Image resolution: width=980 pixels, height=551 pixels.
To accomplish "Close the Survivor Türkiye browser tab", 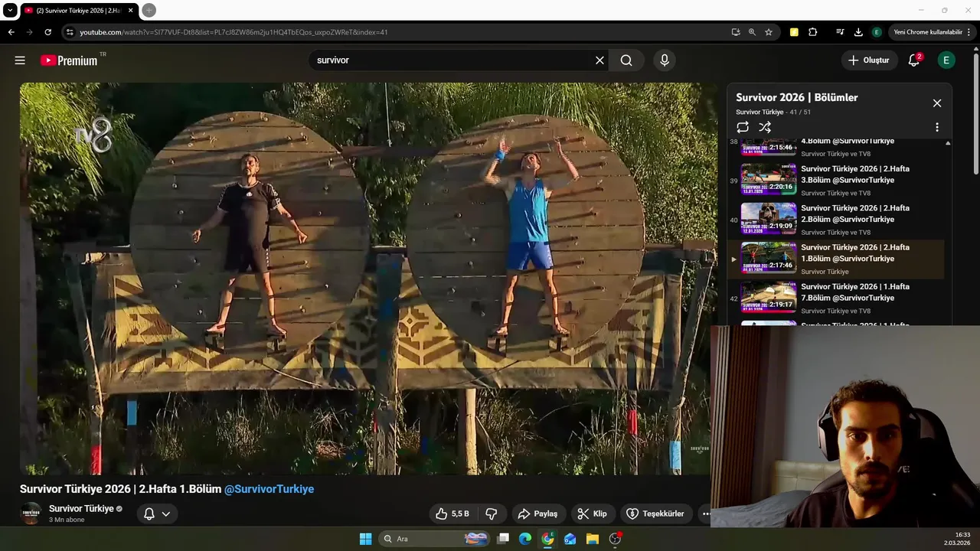I will 130,11.
